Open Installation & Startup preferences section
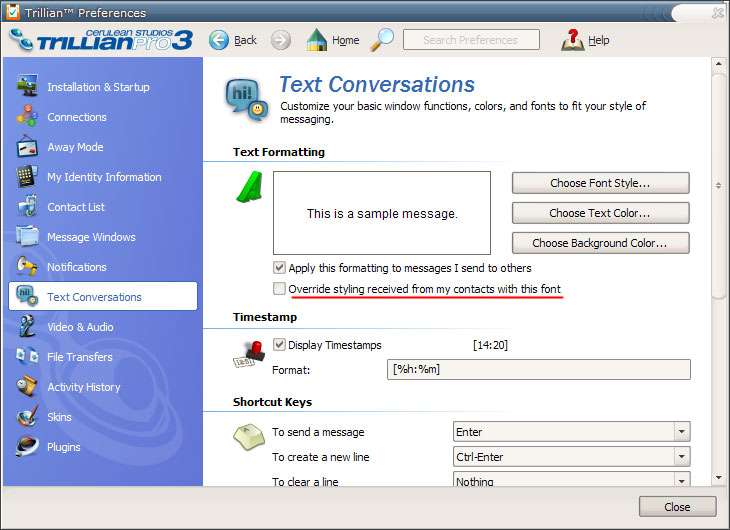Screen dimensions: 730x530 point(98,87)
